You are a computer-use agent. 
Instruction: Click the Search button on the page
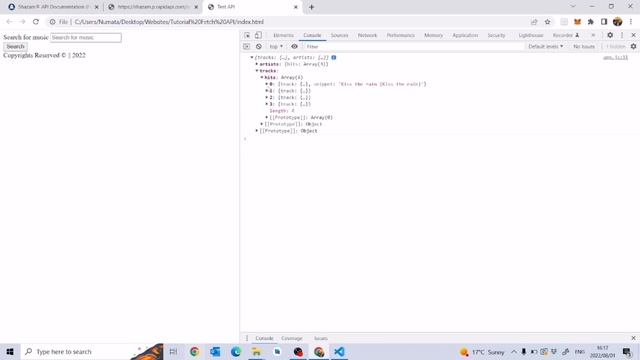point(15,47)
